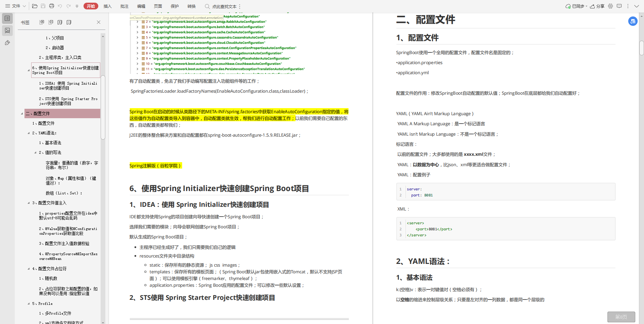Image resolution: width=644 pixels, height=324 pixels.
Task: Select the 开始 ribbon tab
Action: (91, 6)
